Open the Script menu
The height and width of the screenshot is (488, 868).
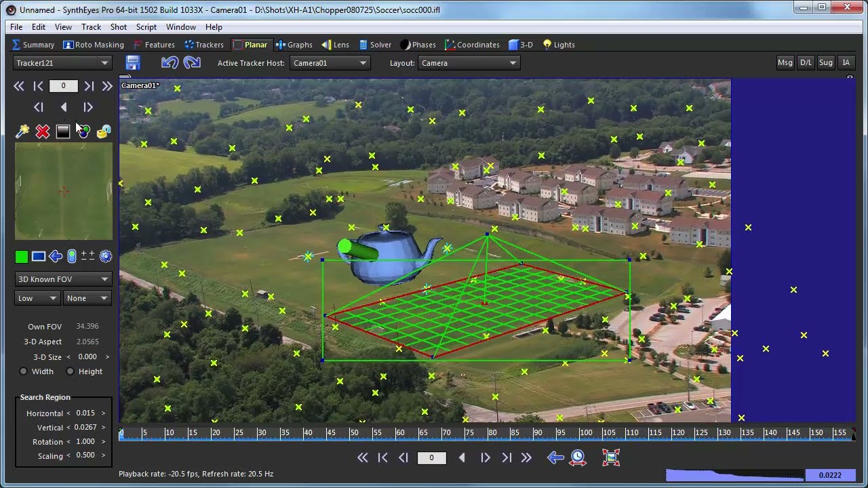pos(146,27)
